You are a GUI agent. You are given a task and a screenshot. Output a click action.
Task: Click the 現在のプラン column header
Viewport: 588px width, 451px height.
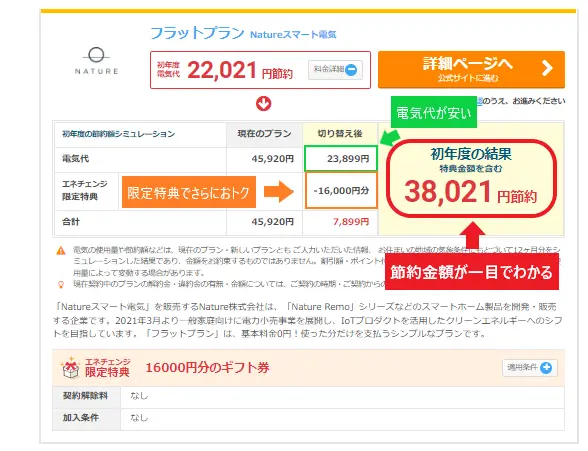point(264,134)
